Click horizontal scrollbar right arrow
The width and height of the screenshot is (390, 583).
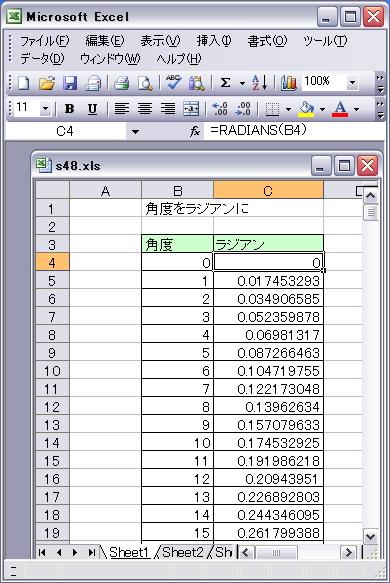pyautogui.click(x=348, y=553)
